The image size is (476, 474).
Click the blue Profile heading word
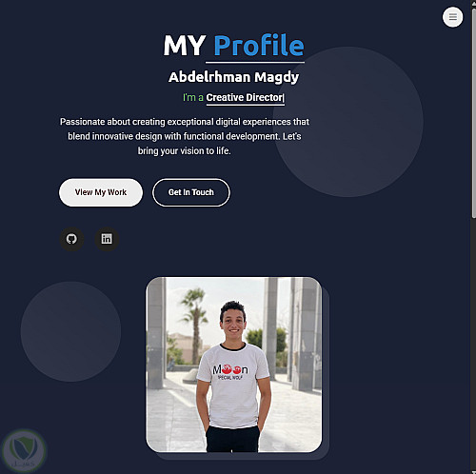(x=259, y=45)
